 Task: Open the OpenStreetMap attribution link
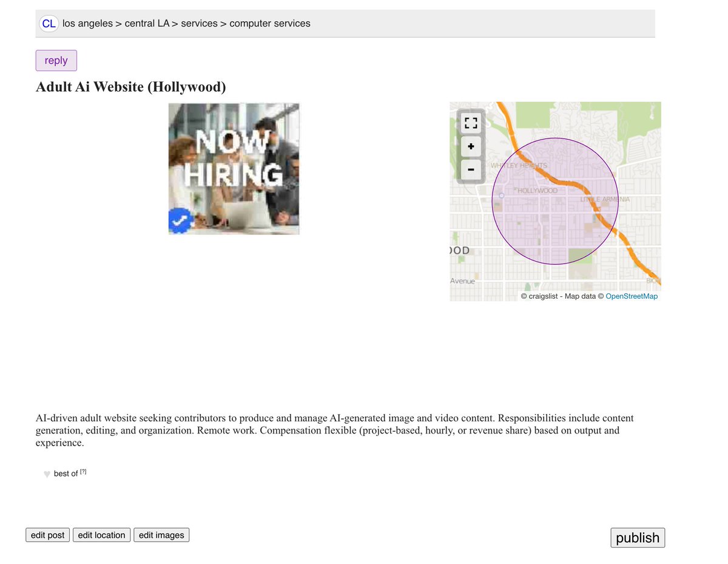point(632,296)
